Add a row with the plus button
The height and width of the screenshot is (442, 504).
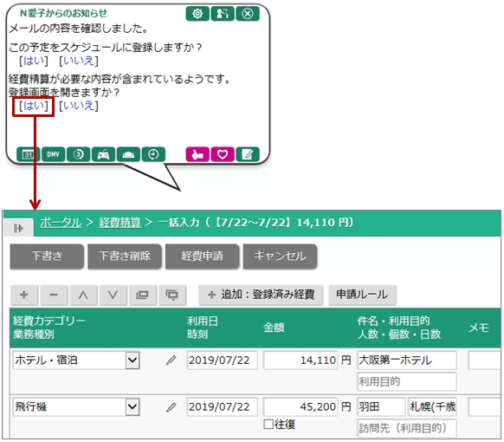(24, 295)
